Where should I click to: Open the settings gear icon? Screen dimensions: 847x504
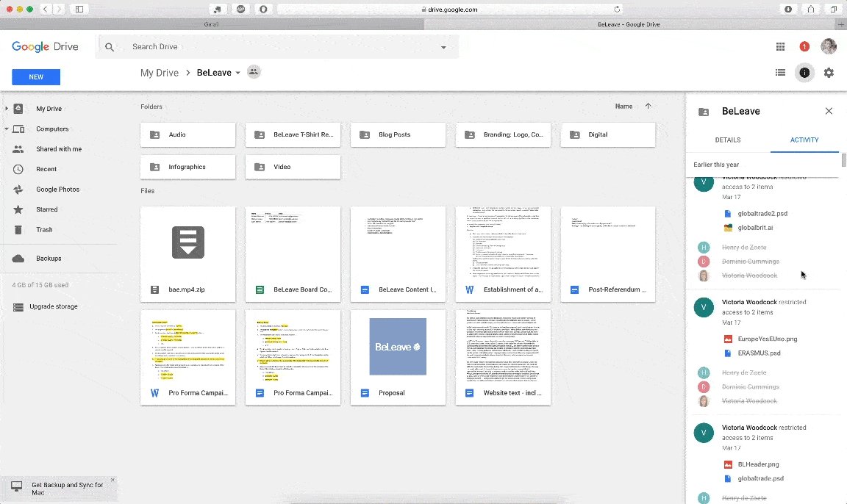pos(829,72)
